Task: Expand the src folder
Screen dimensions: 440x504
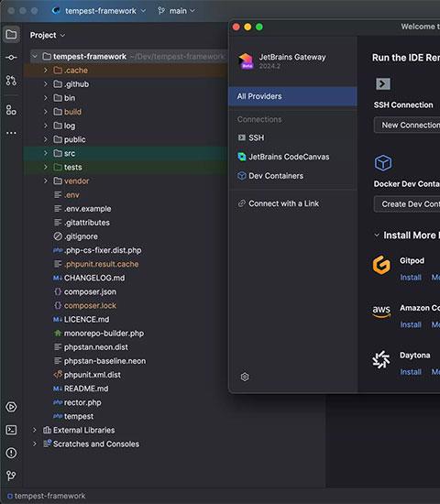Action: click(x=45, y=153)
